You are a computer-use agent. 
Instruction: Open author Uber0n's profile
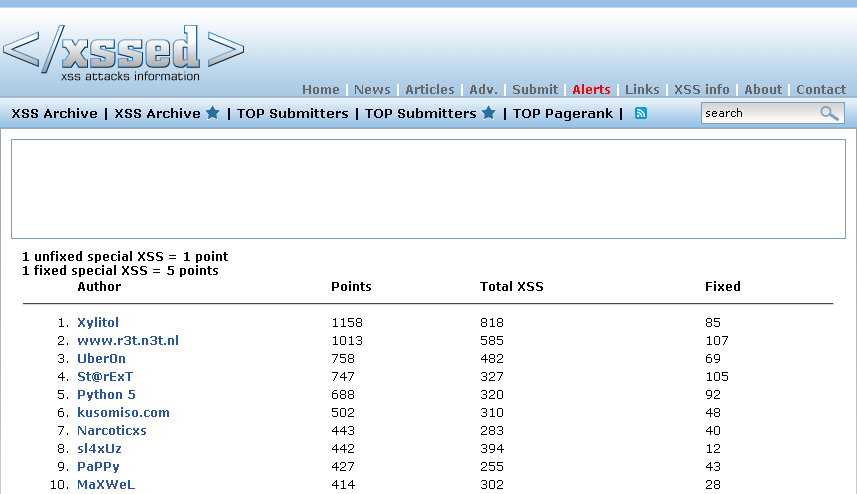[x=101, y=358]
